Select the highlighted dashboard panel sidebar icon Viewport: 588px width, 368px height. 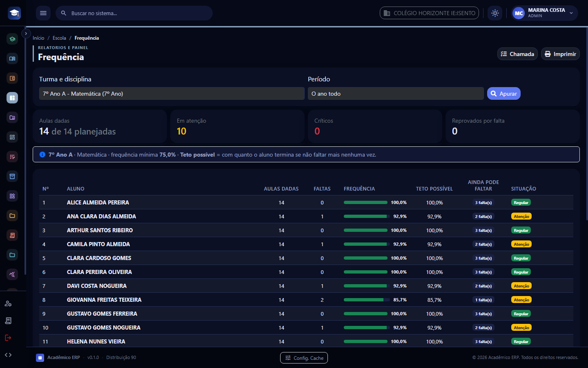click(x=12, y=98)
